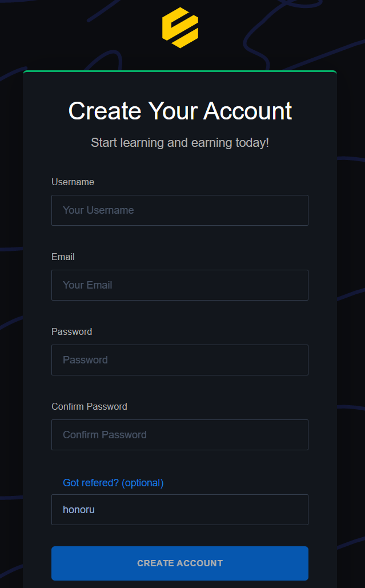Focus the Your Email input field
The height and width of the screenshot is (588, 365).
tap(180, 285)
